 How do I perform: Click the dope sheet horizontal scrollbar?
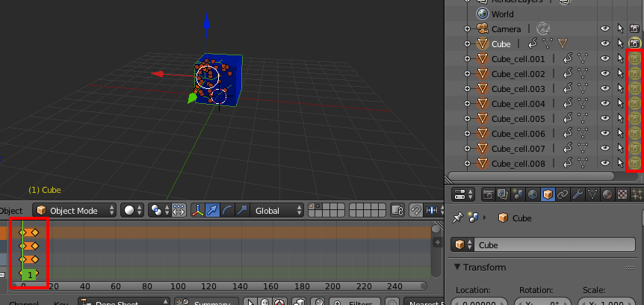[219, 286]
